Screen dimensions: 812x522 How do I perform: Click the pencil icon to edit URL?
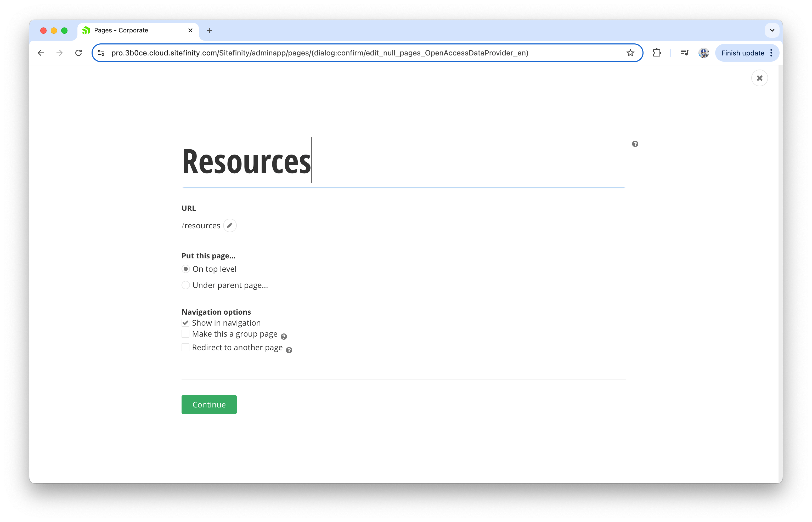pos(229,225)
